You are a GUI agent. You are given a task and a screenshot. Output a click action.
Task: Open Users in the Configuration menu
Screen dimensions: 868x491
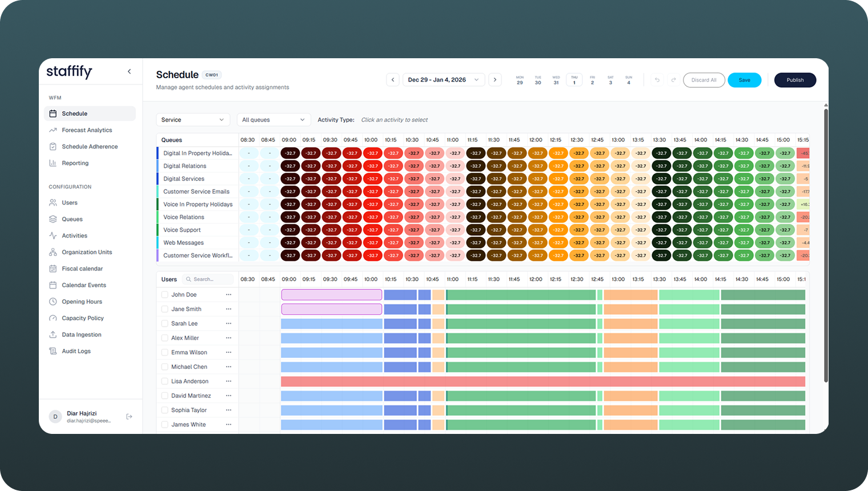click(x=90, y=203)
